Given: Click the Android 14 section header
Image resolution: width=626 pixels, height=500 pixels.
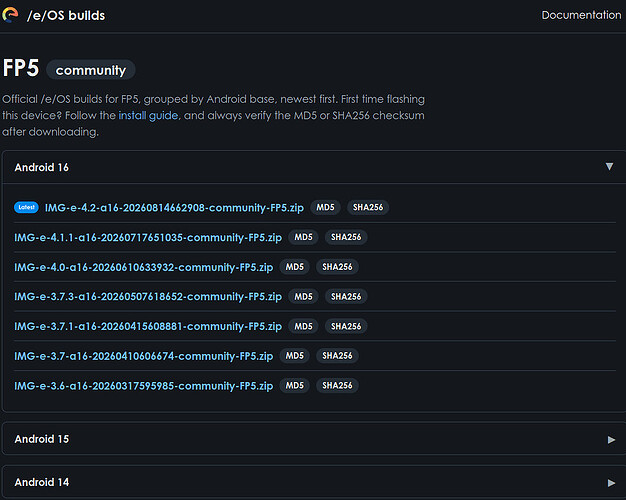Looking at the screenshot, I should pyautogui.click(x=313, y=482).
